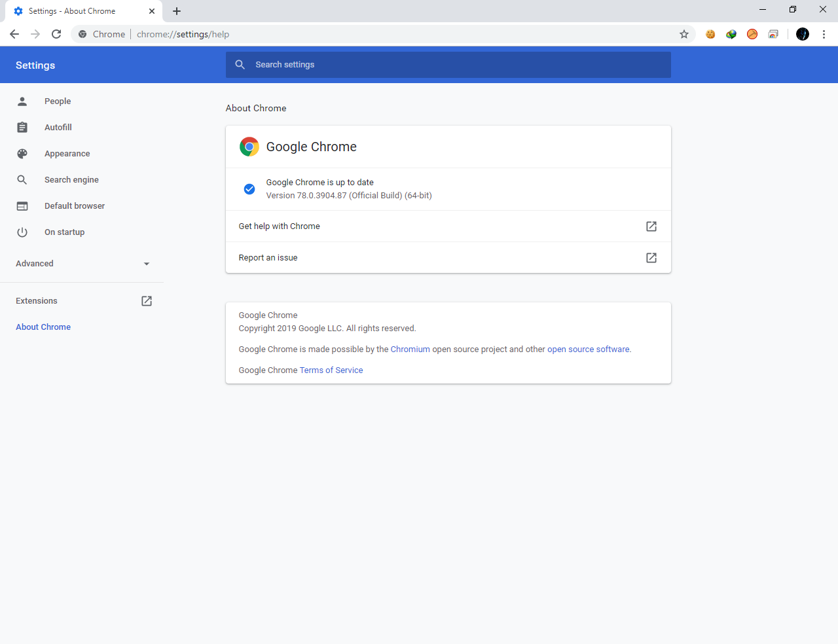The width and height of the screenshot is (838, 644).
Task: Open external link icon beside Get help with Chrome
Action: coord(651,226)
